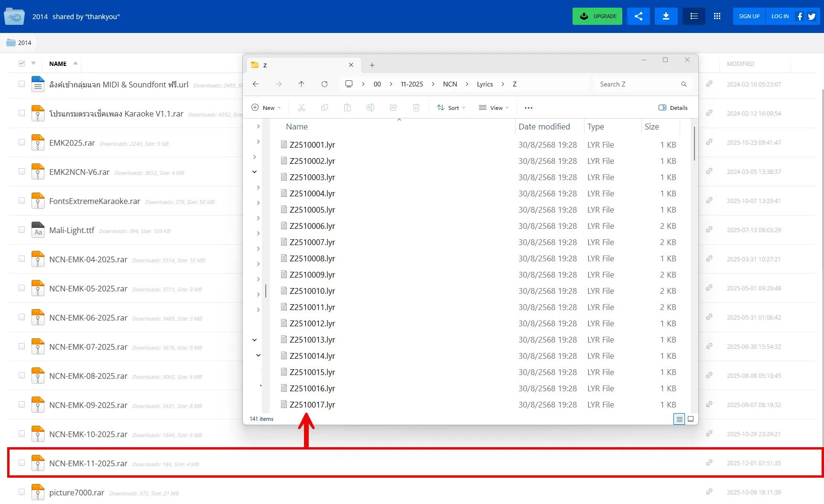The image size is (824, 504).
Task: Click the Copy icon in Explorer toolbar
Action: 325,107
